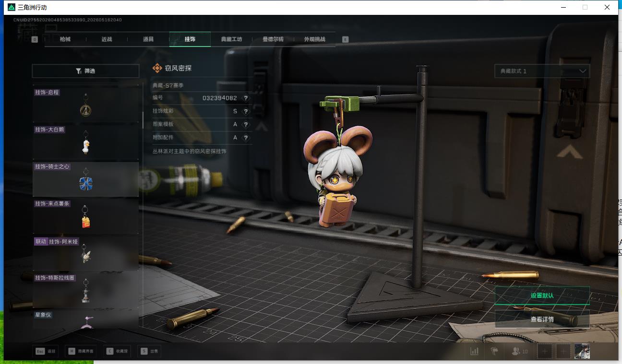Click the S 出售 sell button
This screenshot has width=622, height=364.
149,352
